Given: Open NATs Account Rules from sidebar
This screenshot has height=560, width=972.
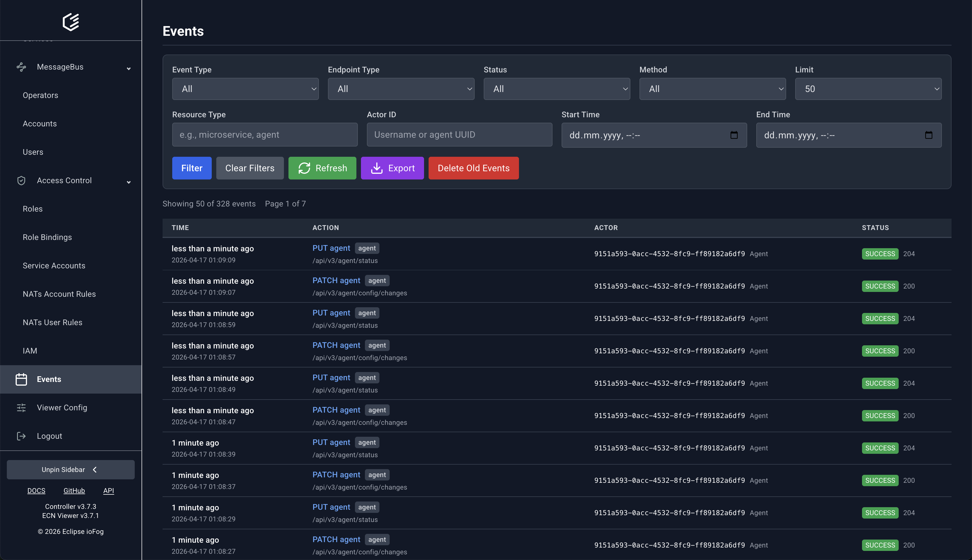Looking at the screenshot, I should pyautogui.click(x=59, y=294).
